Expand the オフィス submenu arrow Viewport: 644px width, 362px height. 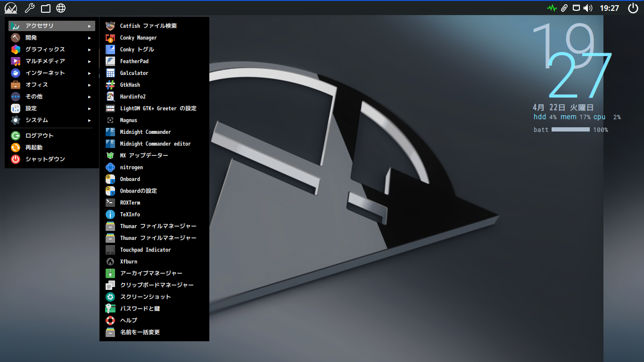(90, 85)
